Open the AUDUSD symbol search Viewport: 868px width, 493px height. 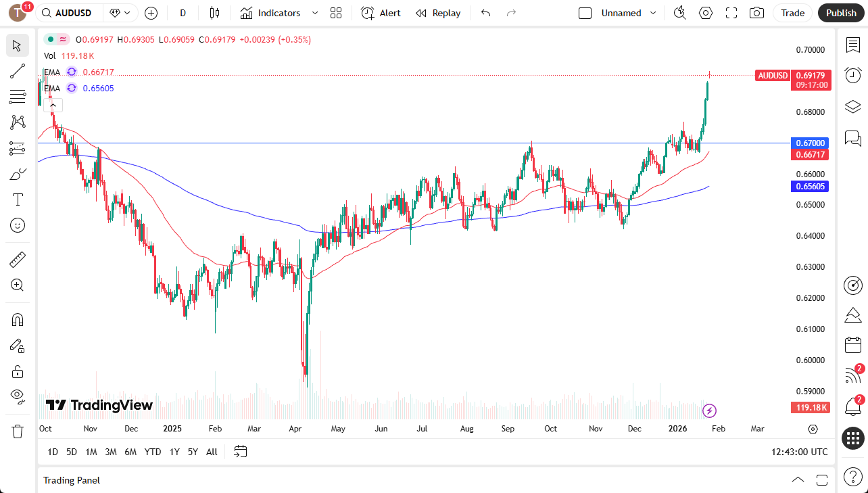70,13
